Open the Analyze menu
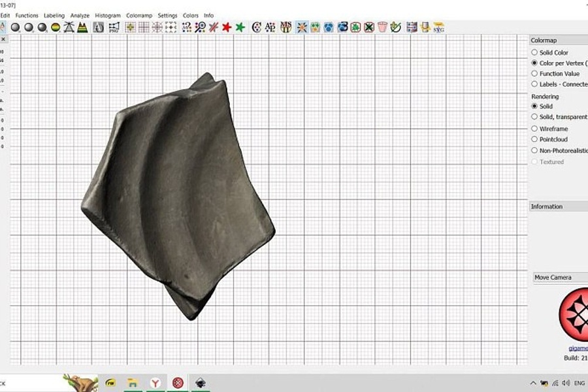The height and width of the screenshot is (392, 588). point(80,16)
